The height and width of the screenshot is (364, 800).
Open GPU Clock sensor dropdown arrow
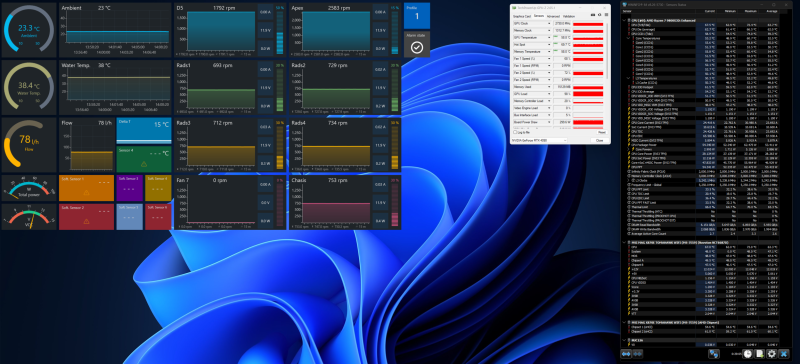click(549, 23)
